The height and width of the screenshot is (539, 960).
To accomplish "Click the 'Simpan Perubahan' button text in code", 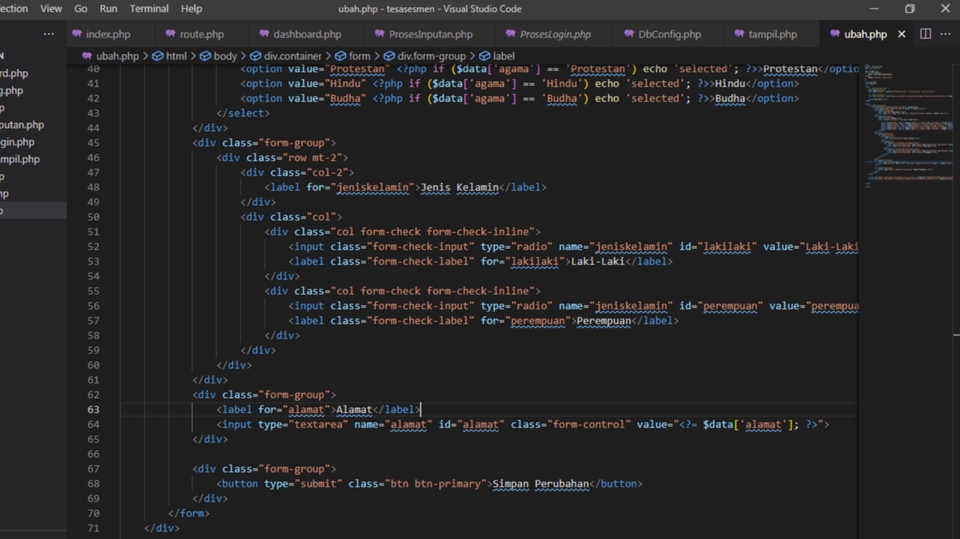I will [x=541, y=484].
